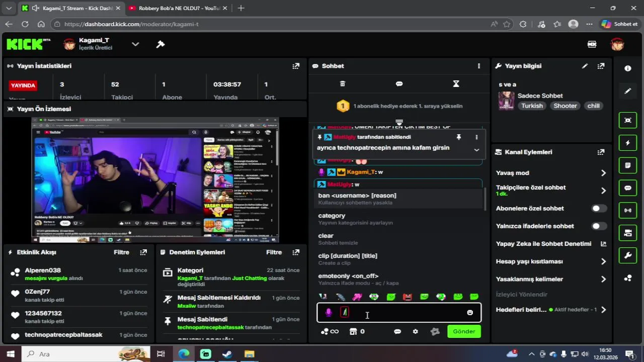Pop out the Etkinlik Akışı panel
644x362 pixels.
point(143,252)
